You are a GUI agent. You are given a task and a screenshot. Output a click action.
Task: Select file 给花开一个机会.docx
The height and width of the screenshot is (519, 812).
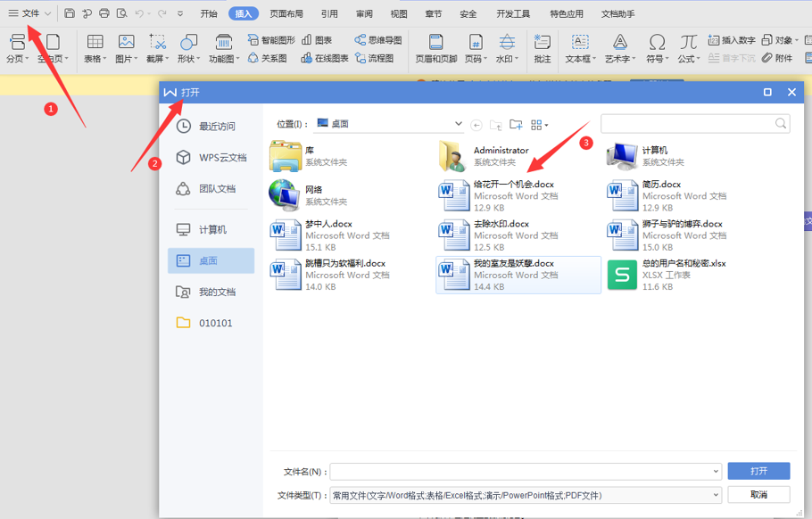click(x=518, y=195)
